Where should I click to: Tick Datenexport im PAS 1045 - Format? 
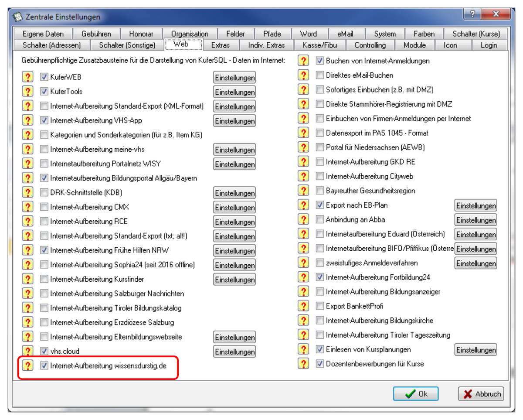coord(320,133)
